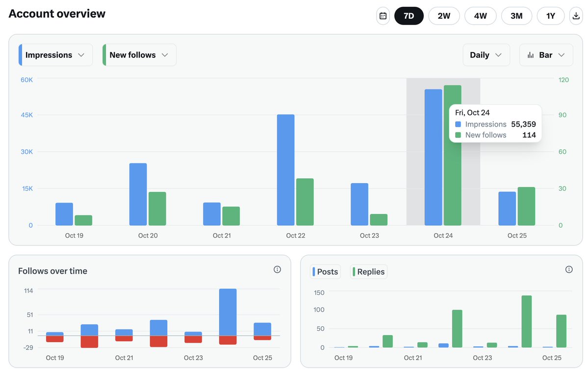Open the Impressions metric dropdown
This screenshot has height=373, width=588.
55,55
